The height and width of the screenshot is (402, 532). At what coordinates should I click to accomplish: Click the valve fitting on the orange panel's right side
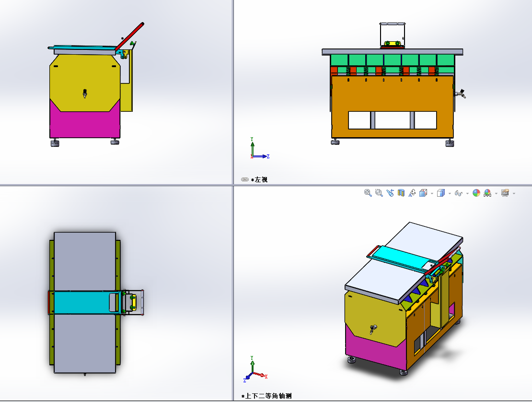[461, 94]
